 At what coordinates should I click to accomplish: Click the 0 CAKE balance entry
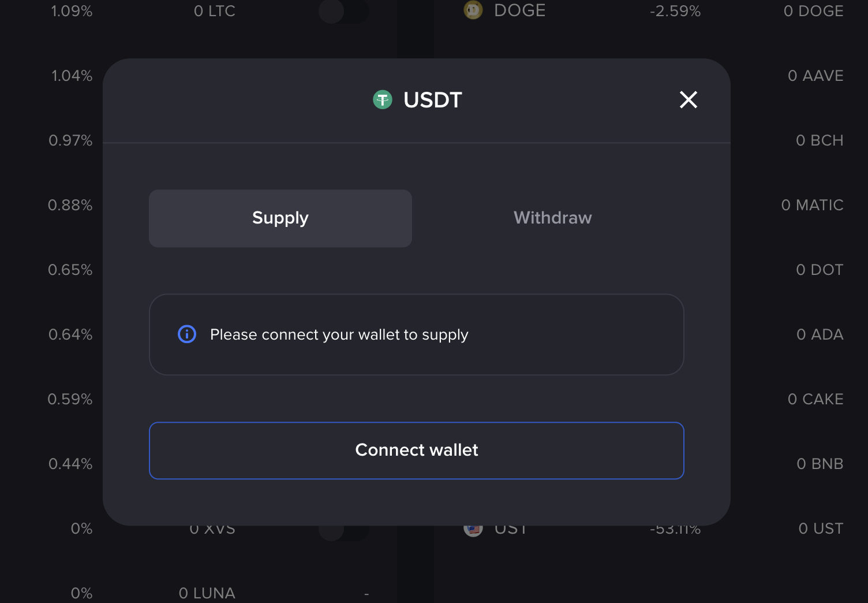(815, 399)
